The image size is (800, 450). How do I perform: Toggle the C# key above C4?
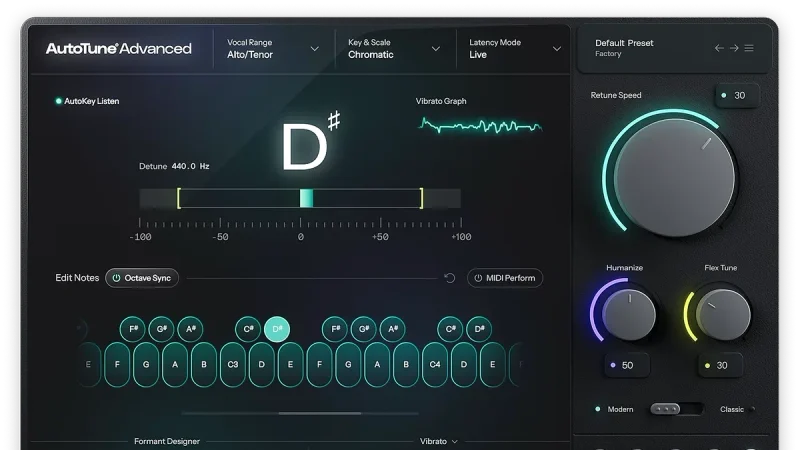[450, 329]
